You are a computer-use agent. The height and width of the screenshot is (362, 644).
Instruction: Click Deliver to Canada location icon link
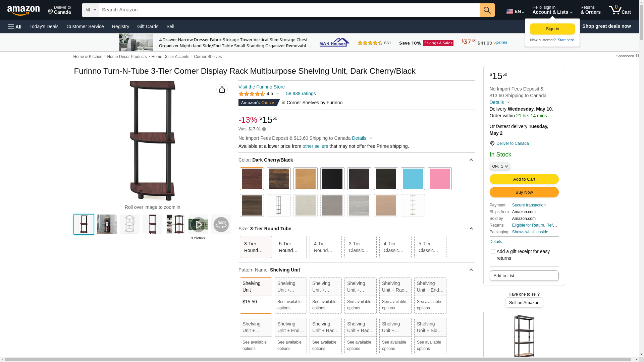pyautogui.click(x=512, y=143)
